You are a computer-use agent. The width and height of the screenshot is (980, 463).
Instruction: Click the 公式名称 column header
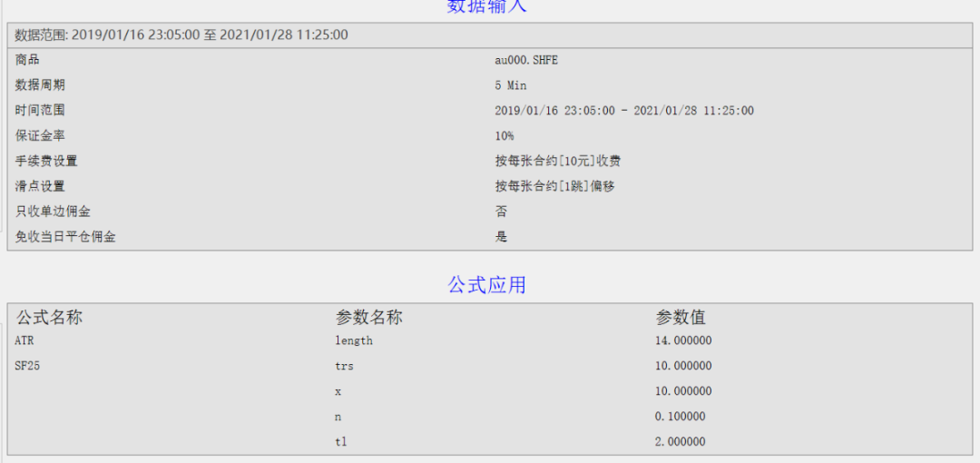point(49,317)
